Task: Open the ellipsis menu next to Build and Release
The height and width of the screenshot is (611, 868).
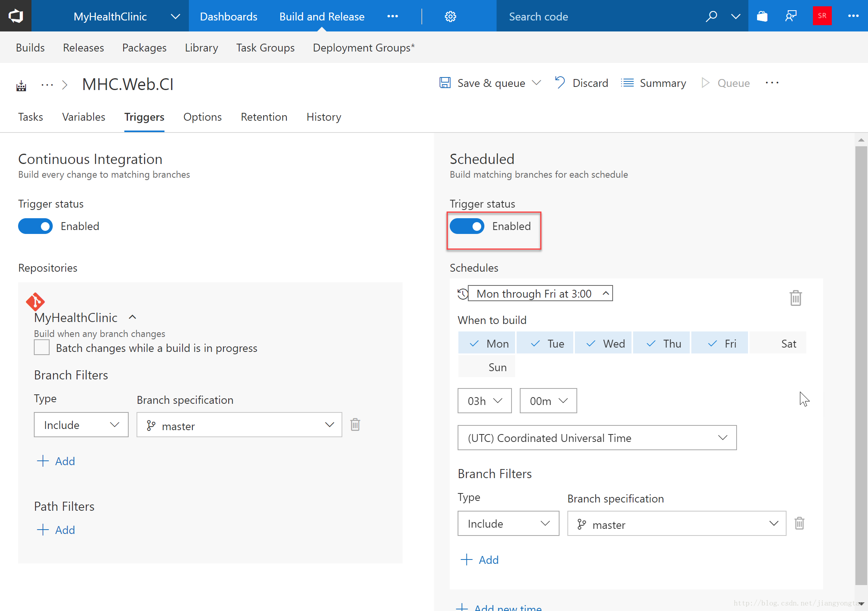Action: point(392,17)
